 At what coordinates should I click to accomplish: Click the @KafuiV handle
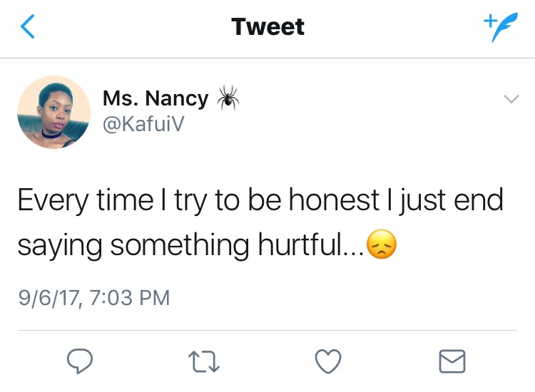point(145,123)
